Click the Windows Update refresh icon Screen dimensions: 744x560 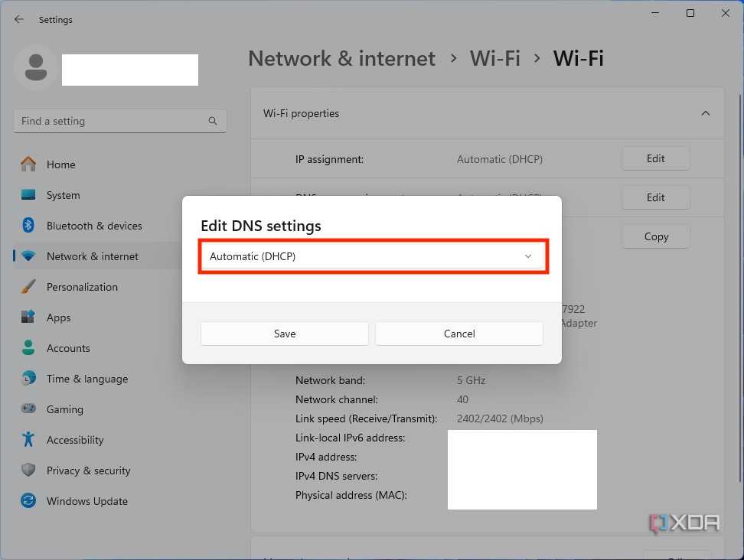[28, 501]
